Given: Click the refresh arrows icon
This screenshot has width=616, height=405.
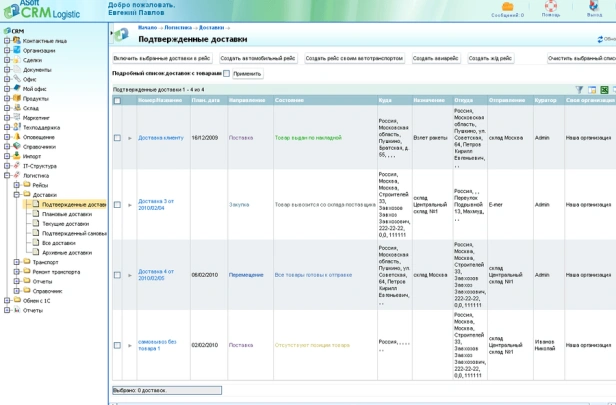Looking at the screenshot, I should [600, 39].
